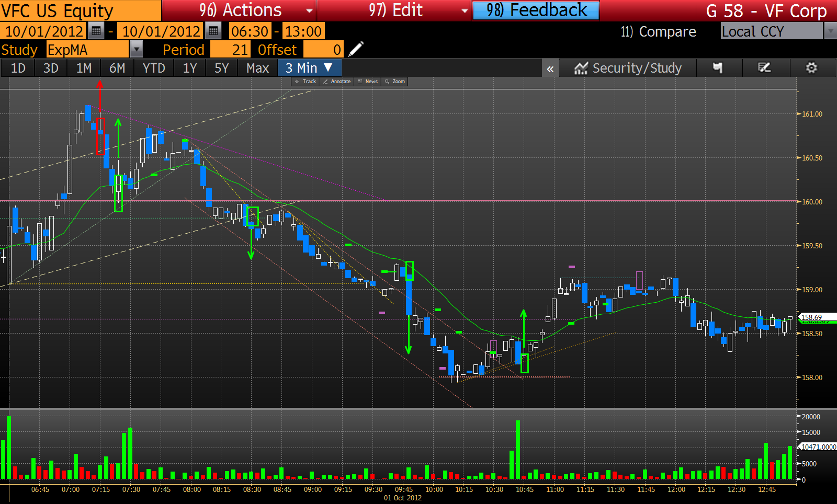Click the end date field
837x504 pixels.
161,31
